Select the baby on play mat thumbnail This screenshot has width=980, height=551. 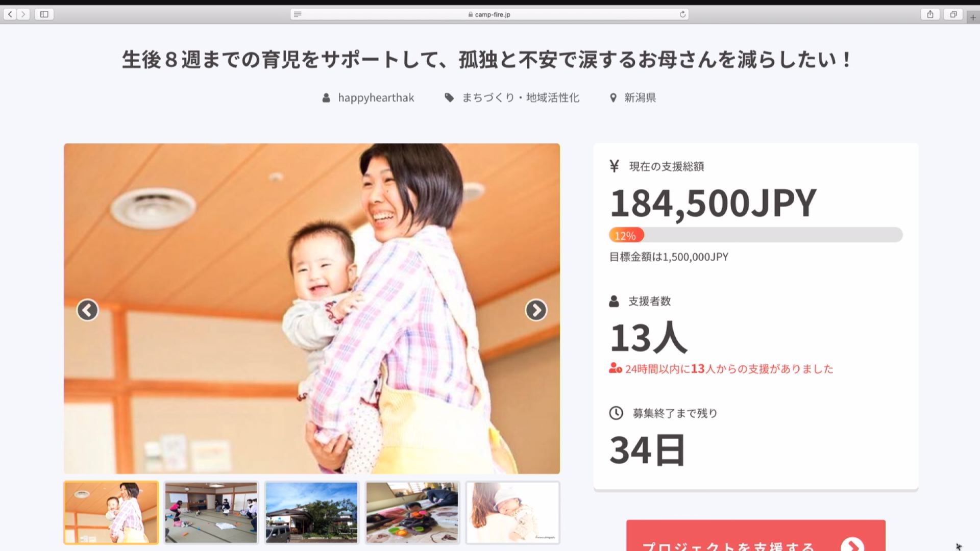(x=412, y=512)
